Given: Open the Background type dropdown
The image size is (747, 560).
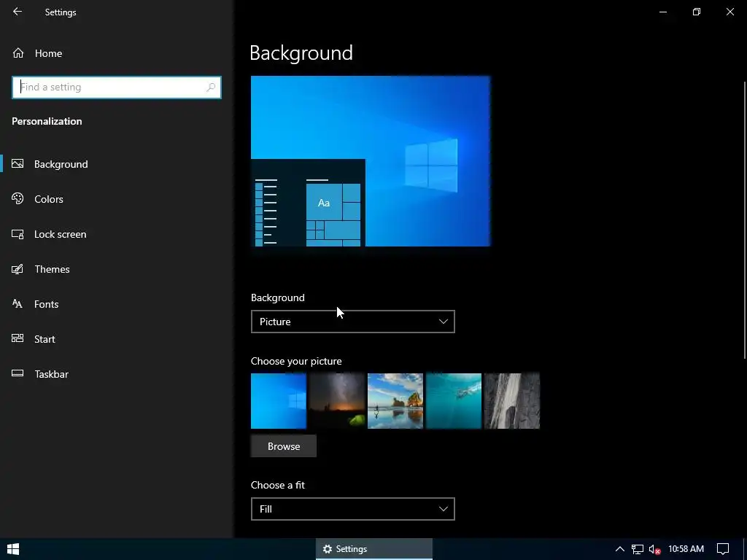Looking at the screenshot, I should [x=352, y=322].
